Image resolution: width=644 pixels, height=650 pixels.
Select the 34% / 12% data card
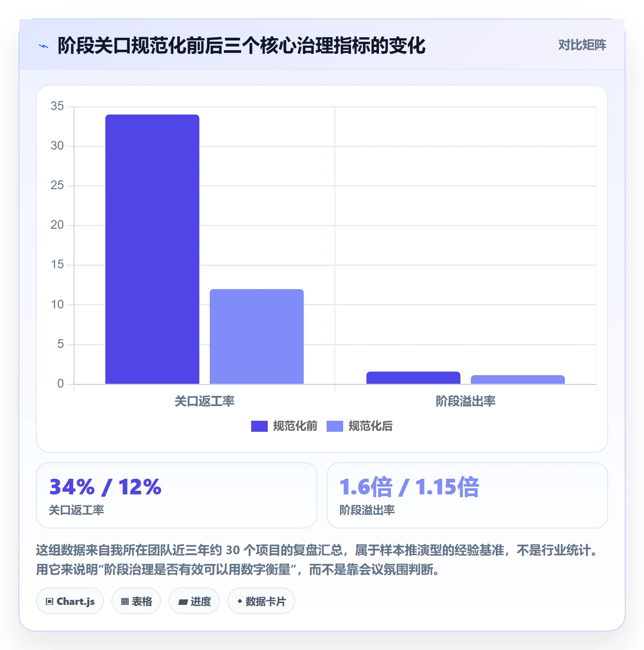click(x=177, y=495)
